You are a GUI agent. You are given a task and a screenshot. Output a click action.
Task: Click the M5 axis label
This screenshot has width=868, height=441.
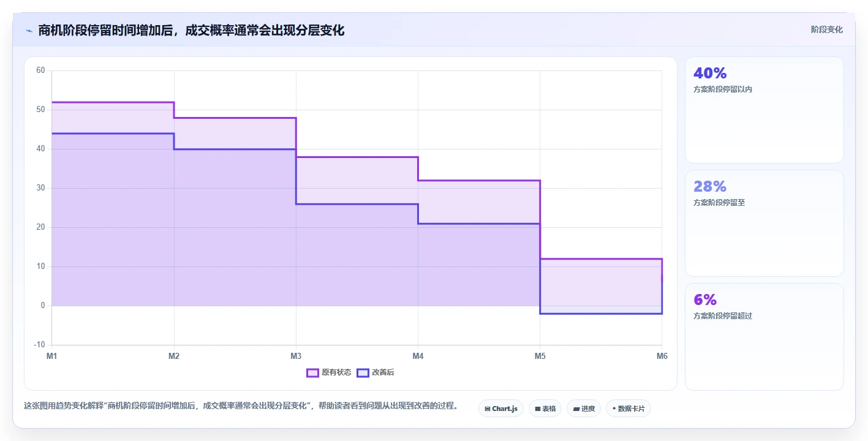540,356
